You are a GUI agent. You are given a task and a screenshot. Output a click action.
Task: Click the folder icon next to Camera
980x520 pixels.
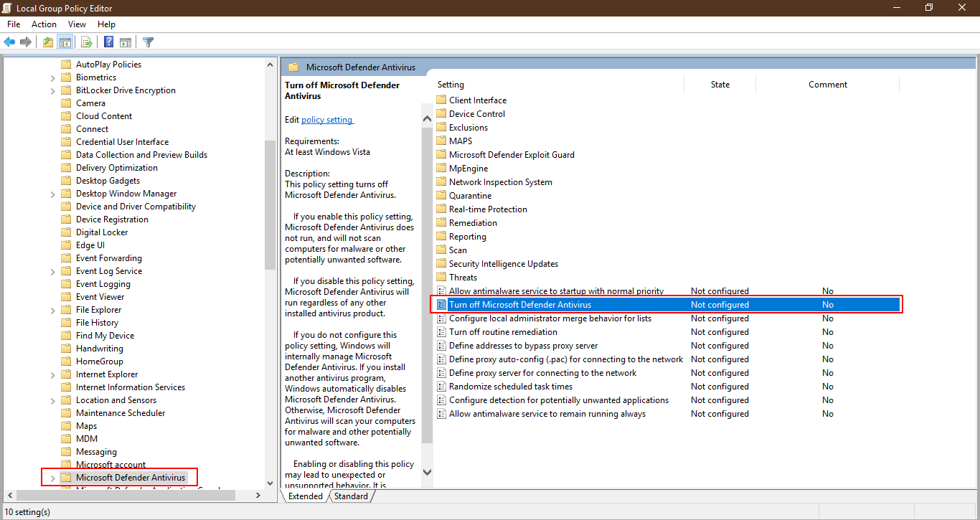pyautogui.click(x=66, y=103)
